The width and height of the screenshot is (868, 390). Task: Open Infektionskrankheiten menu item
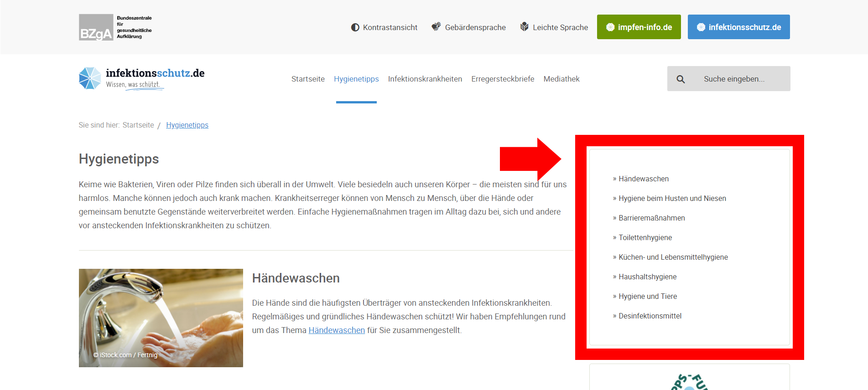click(x=425, y=79)
